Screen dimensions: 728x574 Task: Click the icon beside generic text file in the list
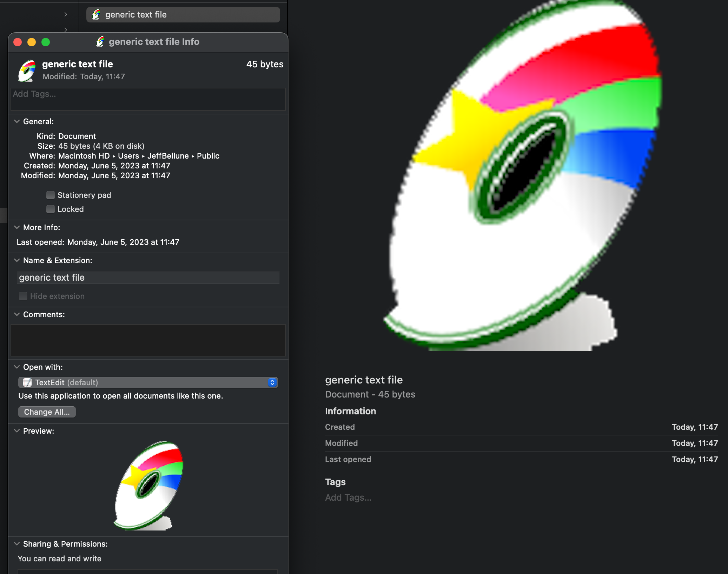click(96, 15)
